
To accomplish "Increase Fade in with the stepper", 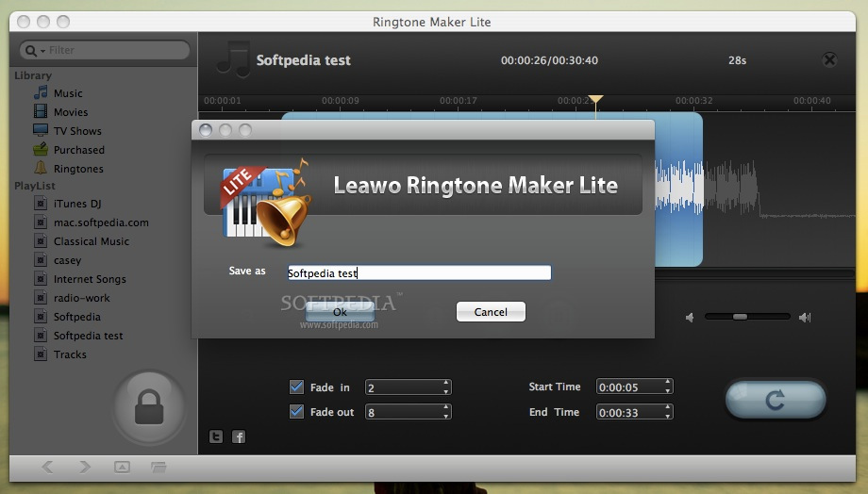I will point(446,383).
